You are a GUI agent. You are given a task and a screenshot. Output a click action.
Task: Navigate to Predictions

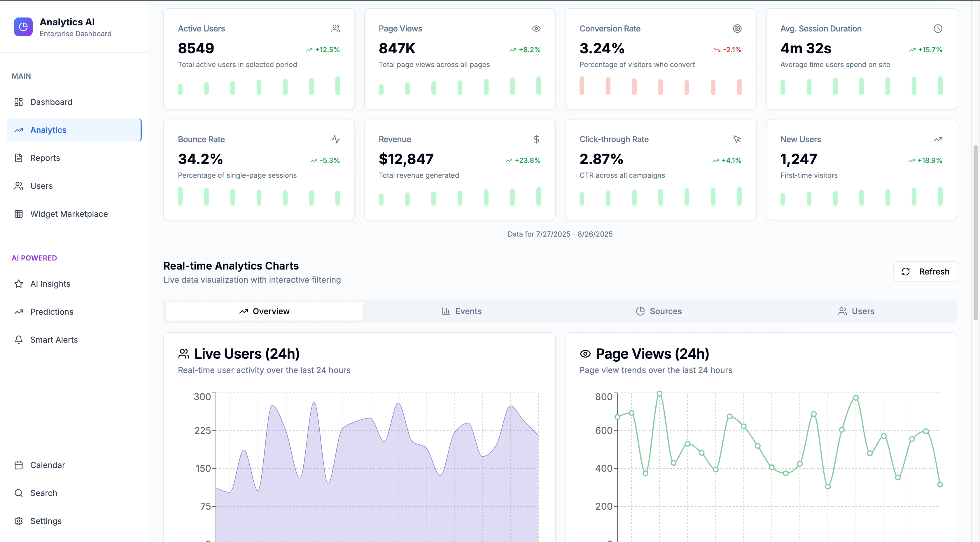(74, 312)
